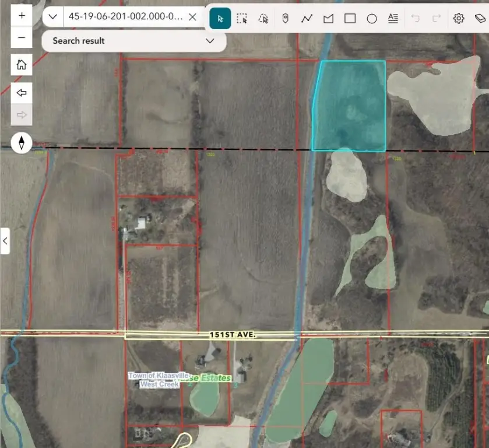Screen dimensions: 489x448
Task: Go back to the previous map extent
Action: [x=22, y=93]
